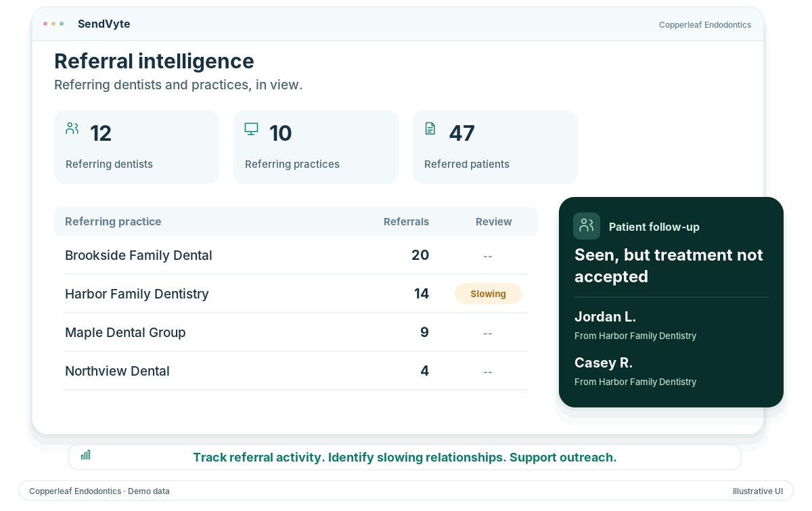Sort by the Referrals column header
812x511 pixels.
[406, 221]
